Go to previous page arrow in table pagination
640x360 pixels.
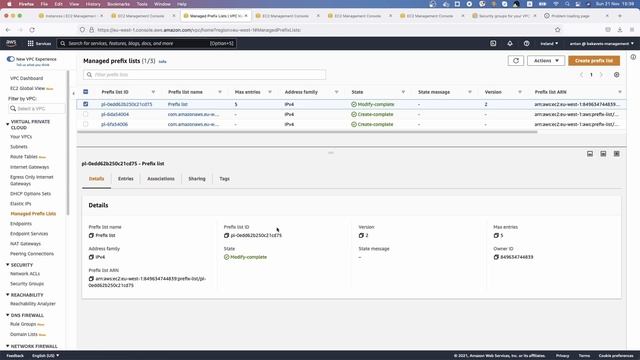(x=582, y=75)
